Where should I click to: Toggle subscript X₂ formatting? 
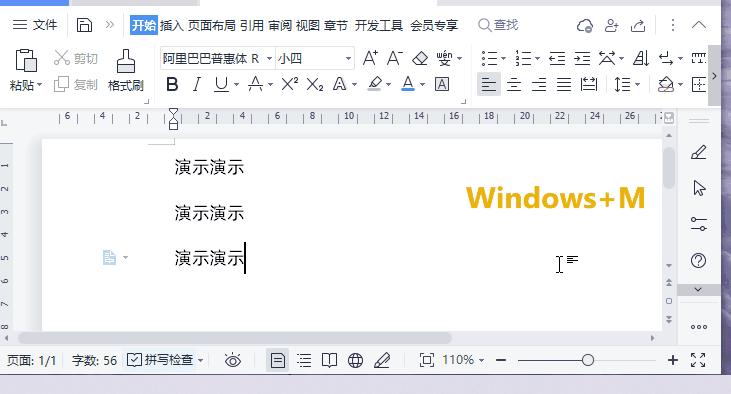pos(315,84)
